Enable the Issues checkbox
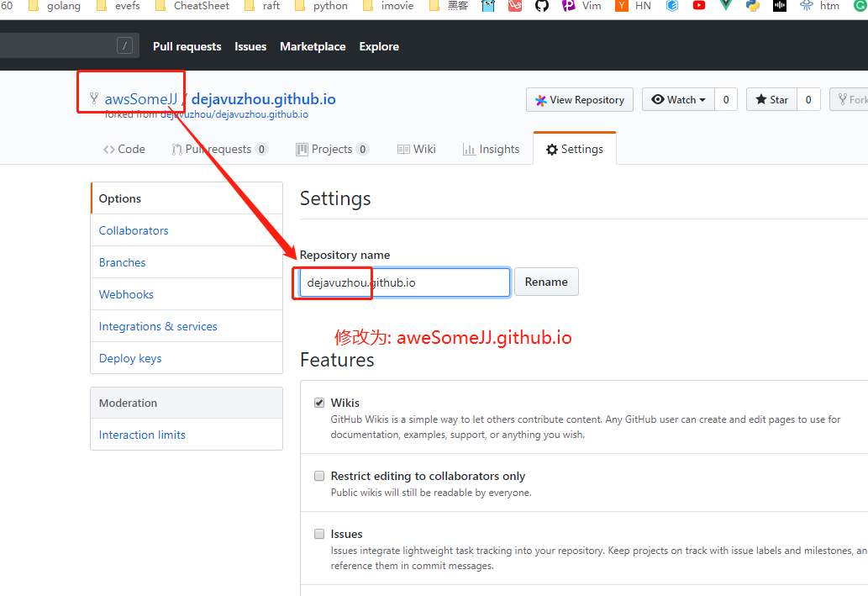This screenshot has width=868, height=596. (x=319, y=534)
